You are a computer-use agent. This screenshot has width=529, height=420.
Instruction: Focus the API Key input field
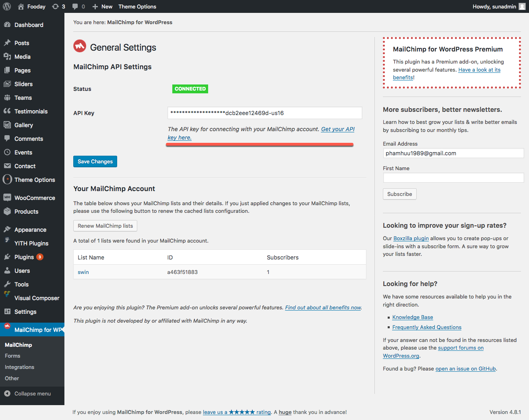click(264, 113)
